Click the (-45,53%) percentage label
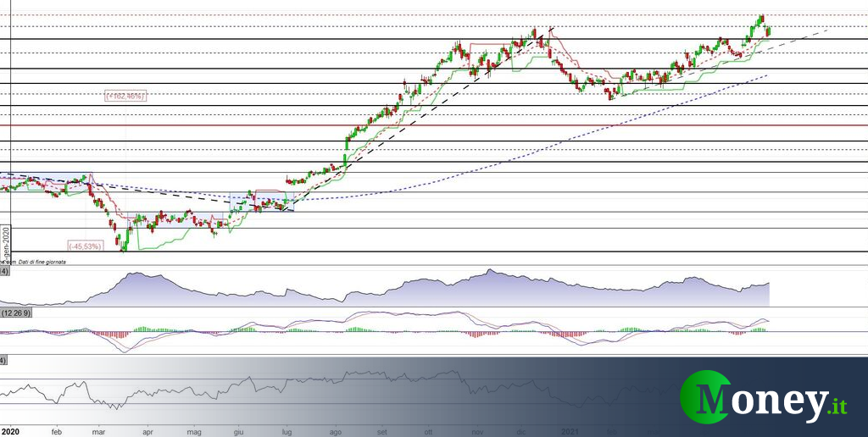The height and width of the screenshot is (437, 868). [86, 246]
